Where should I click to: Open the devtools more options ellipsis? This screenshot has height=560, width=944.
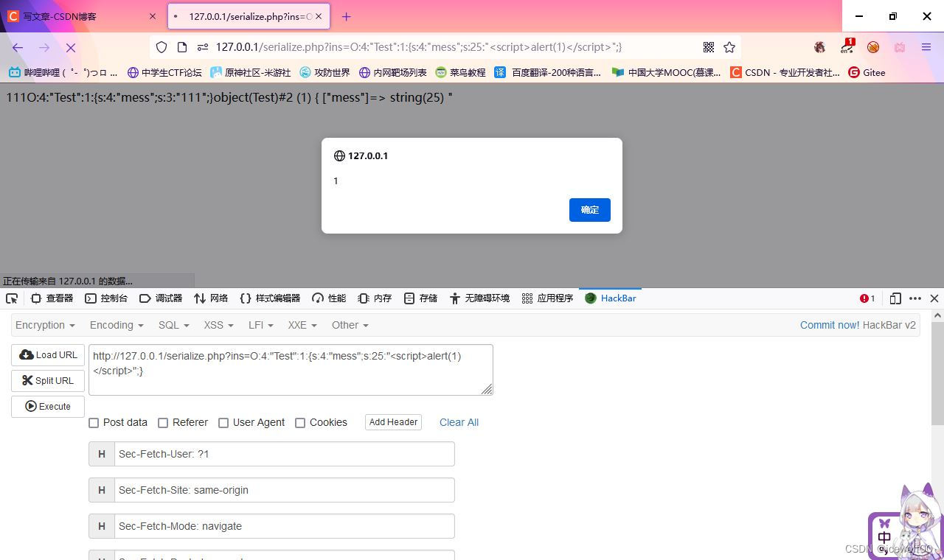[x=915, y=298]
